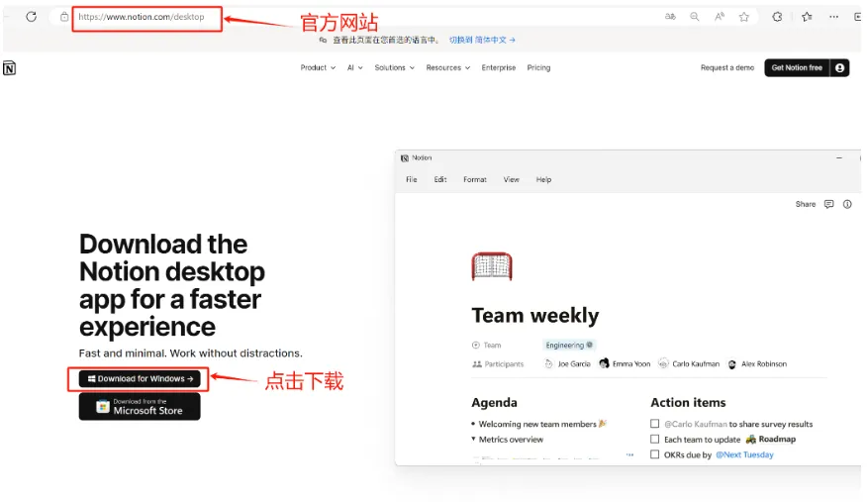Click Download from the Microsoft Store button
This screenshot has width=868, height=502.
tap(140, 407)
